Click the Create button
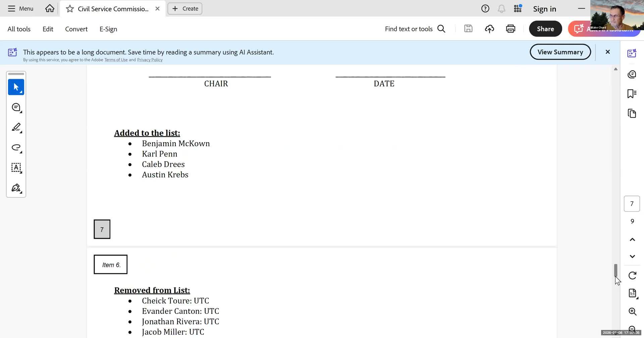 click(x=185, y=9)
